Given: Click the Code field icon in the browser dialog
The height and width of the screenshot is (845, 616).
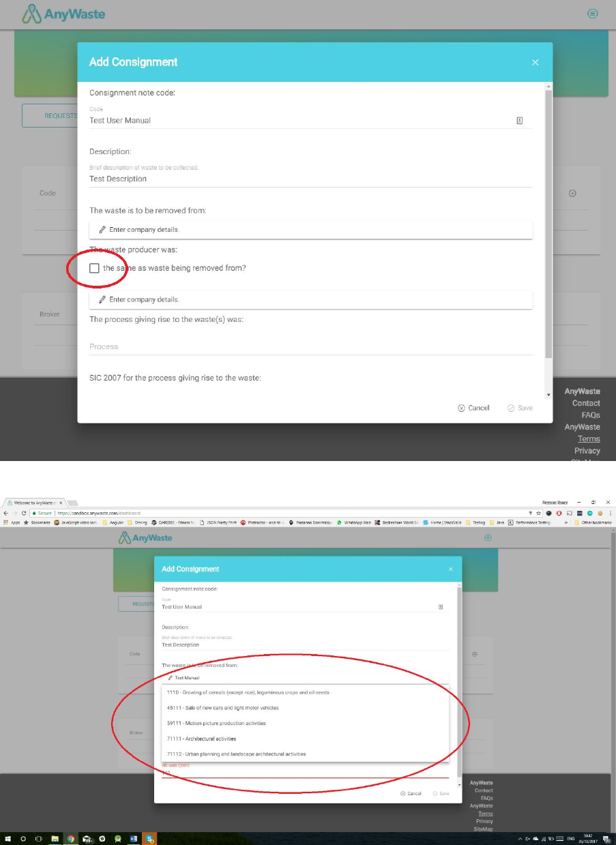Looking at the screenshot, I should tap(441, 606).
